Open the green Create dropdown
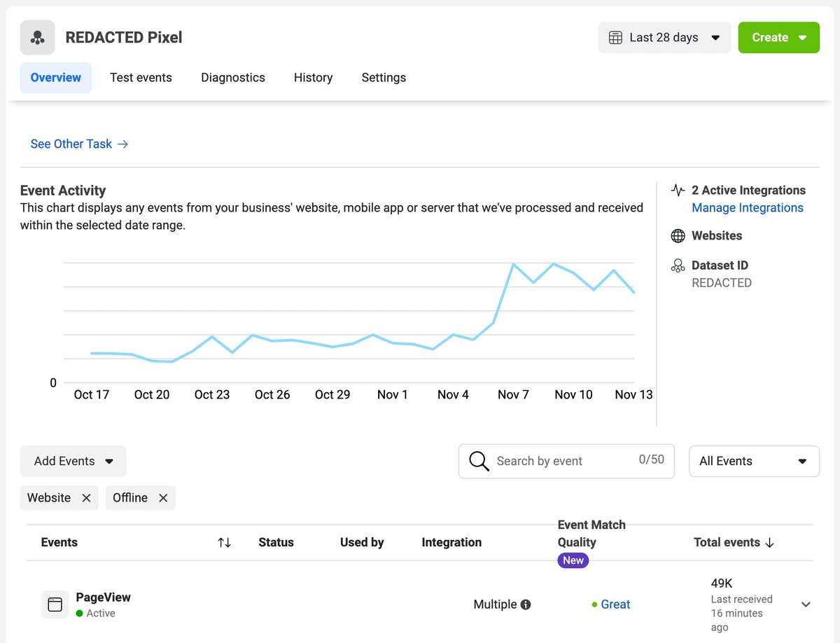The image size is (840, 643). pyautogui.click(x=778, y=38)
